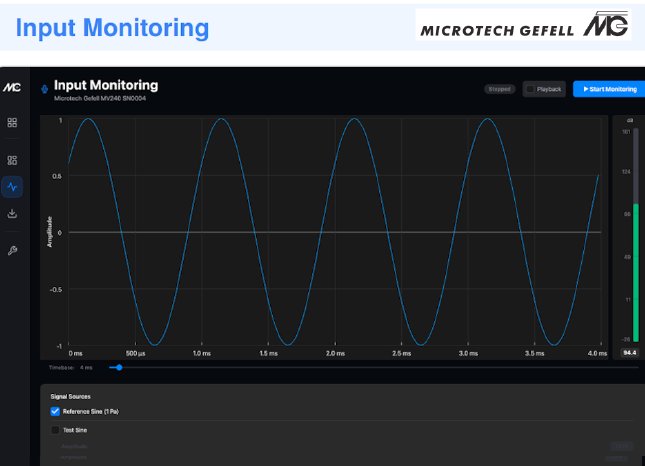The height and width of the screenshot is (466, 645).
Task: Click the Amplitude axis label
Action: 50,232
